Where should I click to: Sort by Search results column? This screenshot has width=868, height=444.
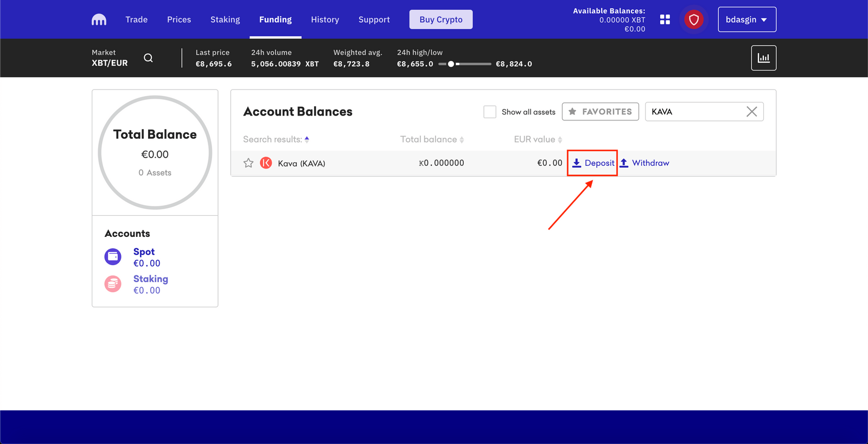[276, 139]
